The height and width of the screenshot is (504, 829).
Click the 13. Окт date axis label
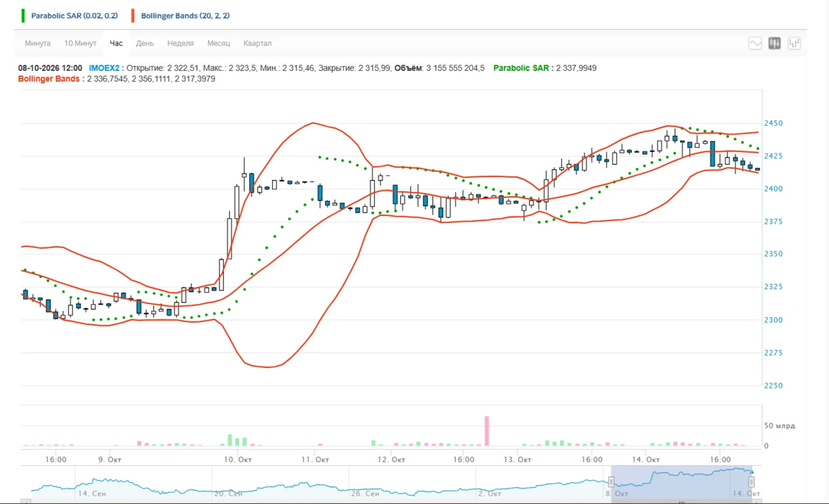[518, 459]
